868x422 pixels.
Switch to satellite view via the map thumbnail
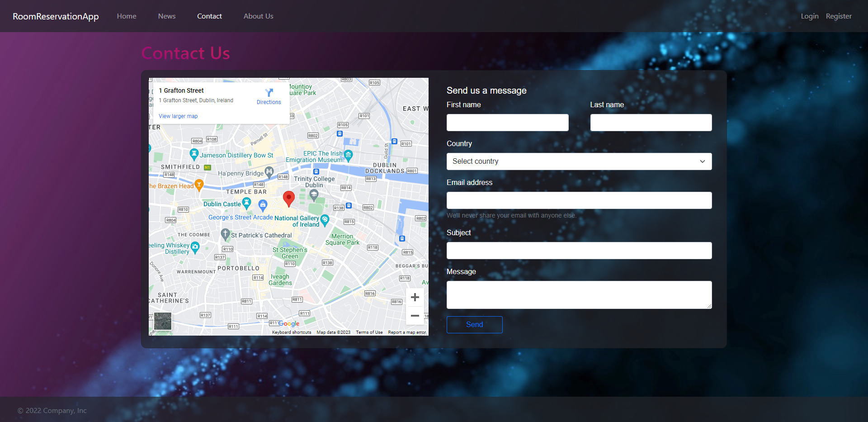[x=163, y=321]
